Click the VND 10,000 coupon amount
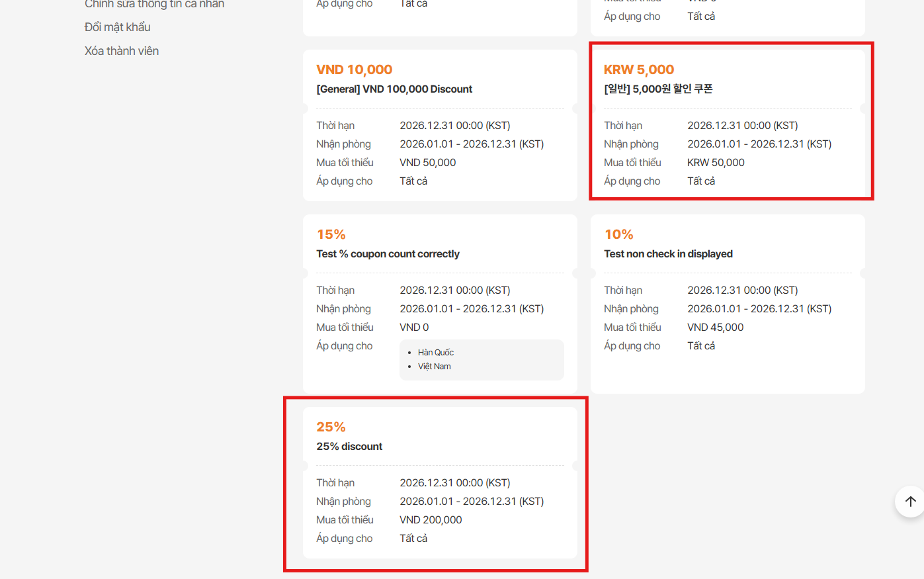 (355, 69)
